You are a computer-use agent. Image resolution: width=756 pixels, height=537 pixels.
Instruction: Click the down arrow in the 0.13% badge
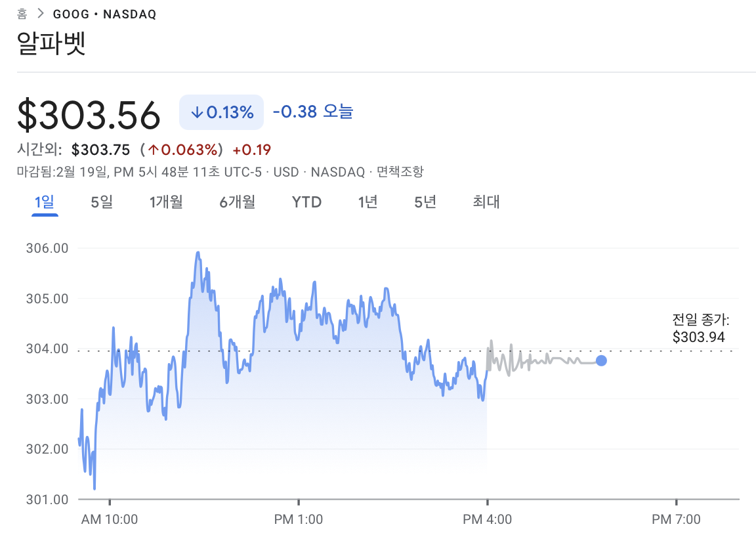pos(196,112)
